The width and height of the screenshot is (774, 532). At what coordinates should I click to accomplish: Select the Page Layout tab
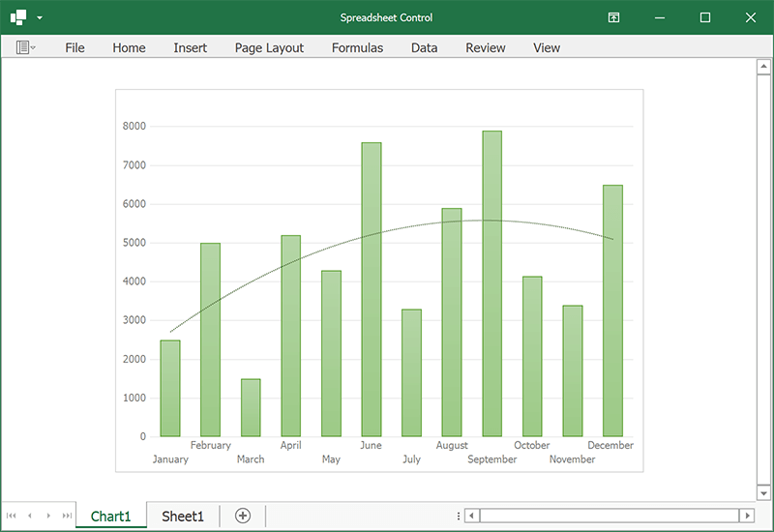point(269,47)
